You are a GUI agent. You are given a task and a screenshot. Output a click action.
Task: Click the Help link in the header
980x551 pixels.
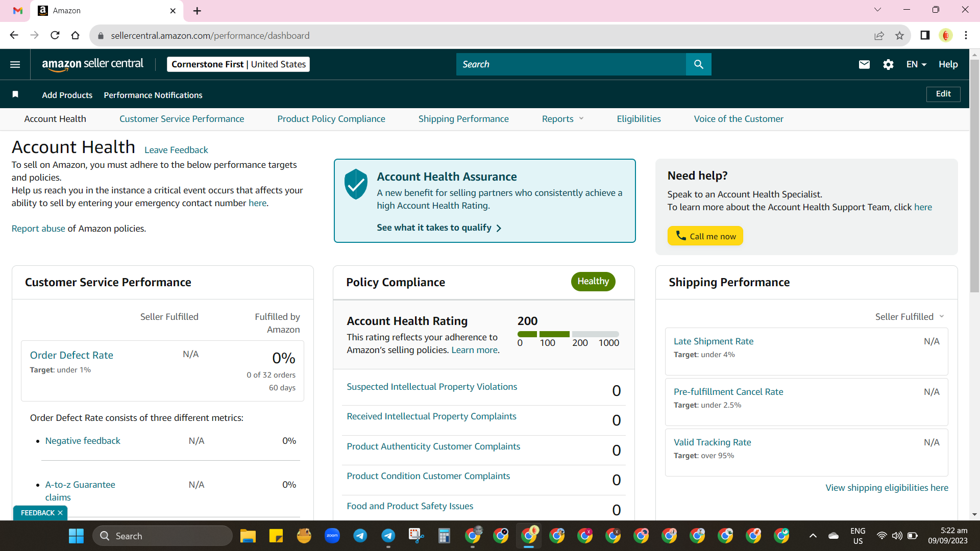pyautogui.click(x=948, y=64)
